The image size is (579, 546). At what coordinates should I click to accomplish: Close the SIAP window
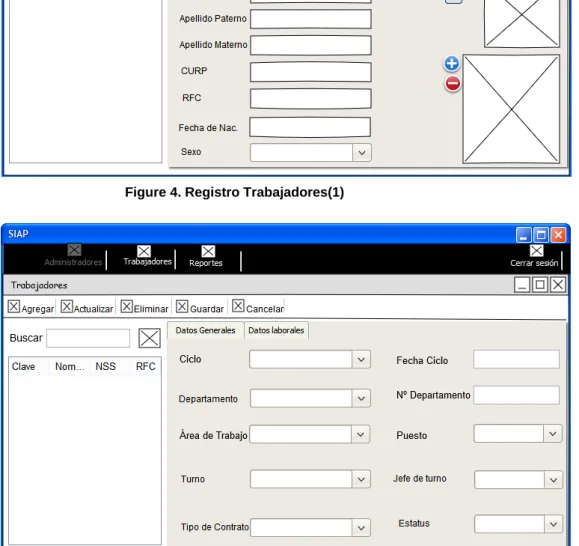[558, 235]
